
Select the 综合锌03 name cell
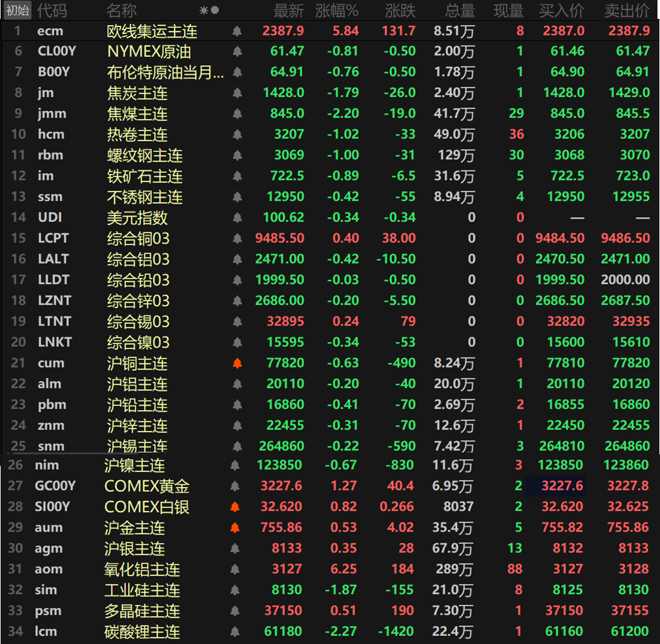click(138, 301)
